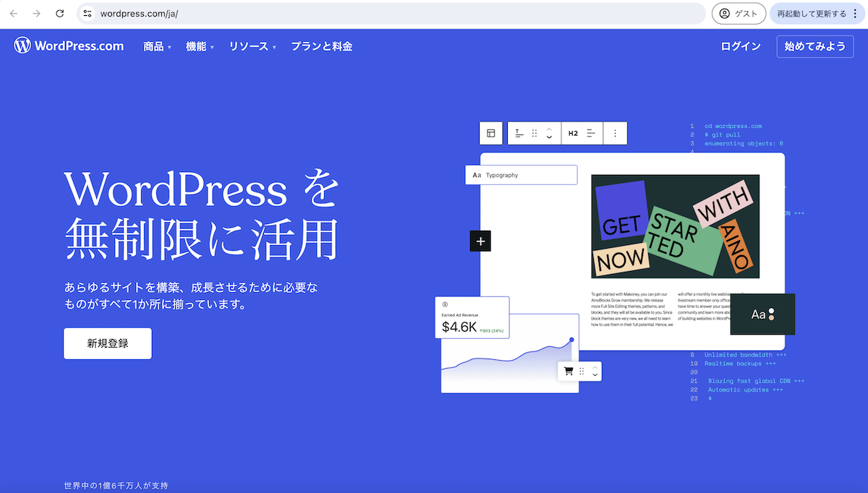
Task: Go back with browser back arrow
Action: (x=14, y=14)
